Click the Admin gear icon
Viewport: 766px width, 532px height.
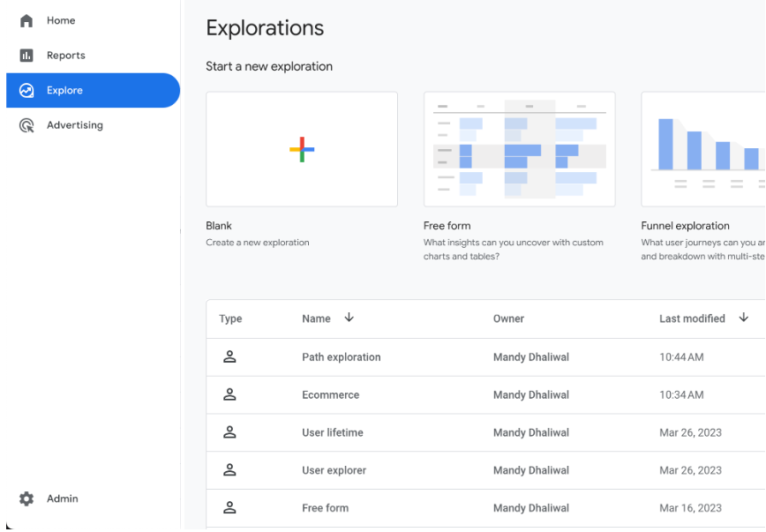click(x=26, y=499)
